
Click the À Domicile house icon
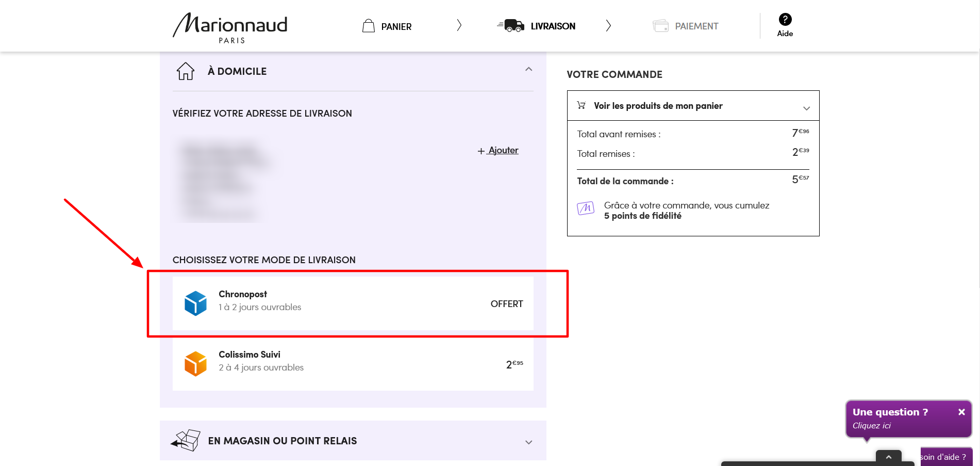(x=186, y=71)
